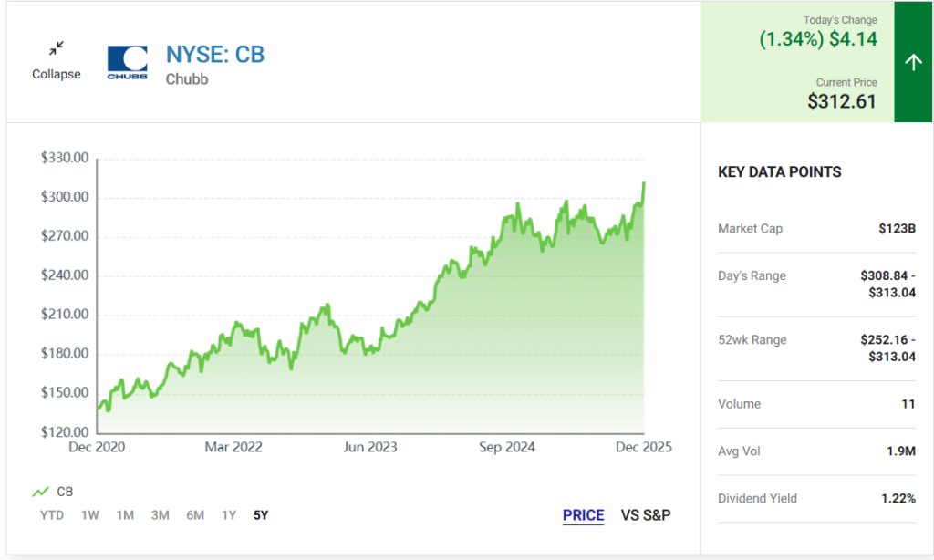Select the YTD time range
Screen dimensions: 934x560
pyautogui.click(x=52, y=515)
